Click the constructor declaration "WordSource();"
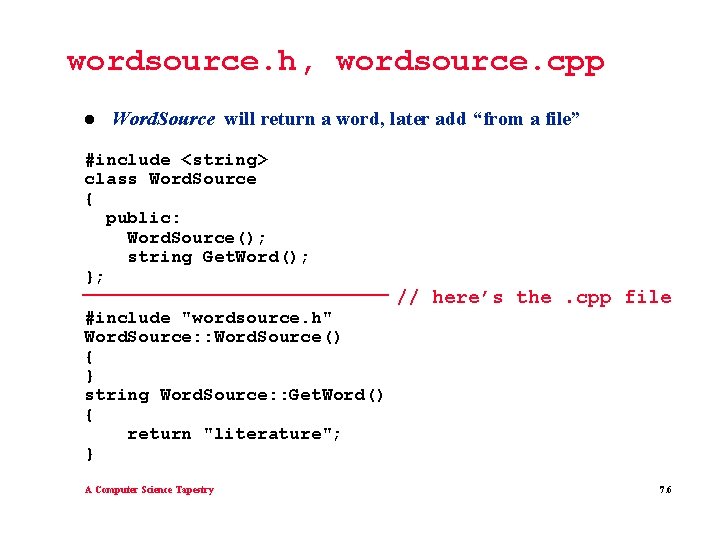 point(196,237)
